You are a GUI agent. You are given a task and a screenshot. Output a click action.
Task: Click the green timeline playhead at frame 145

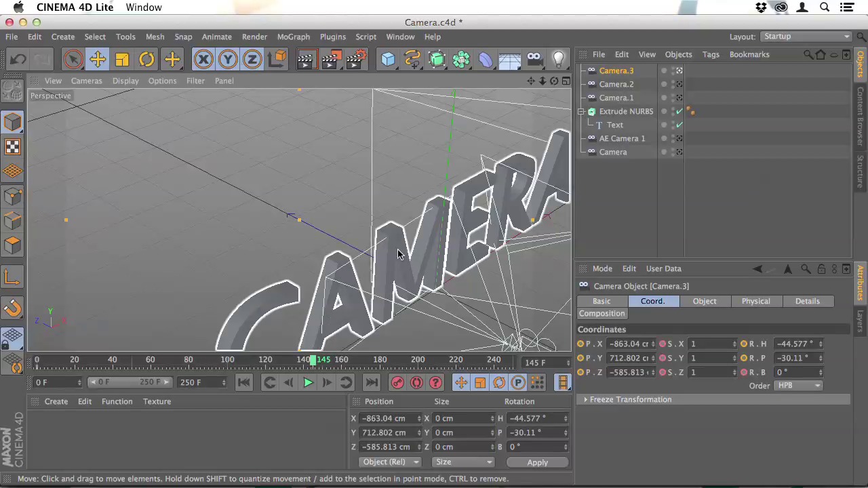tap(313, 360)
